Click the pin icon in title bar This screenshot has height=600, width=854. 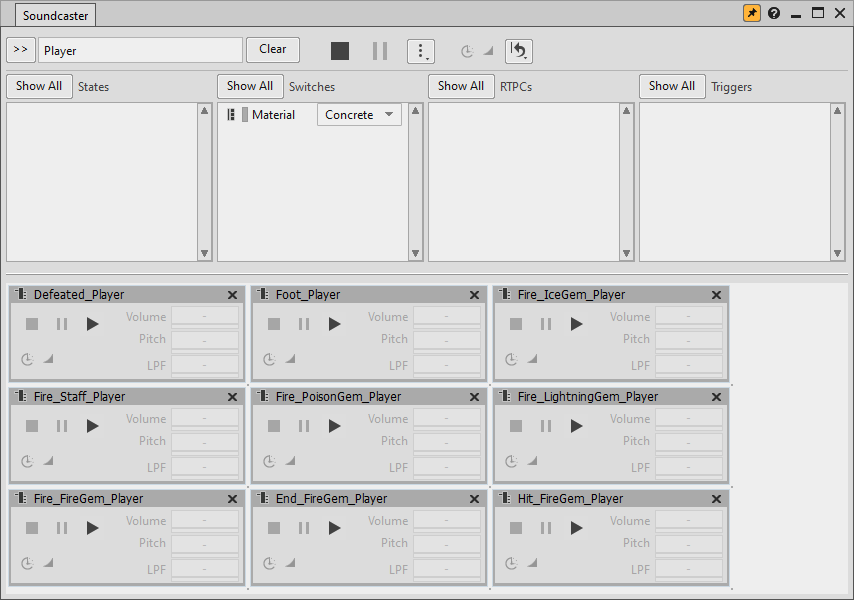(x=751, y=14)
